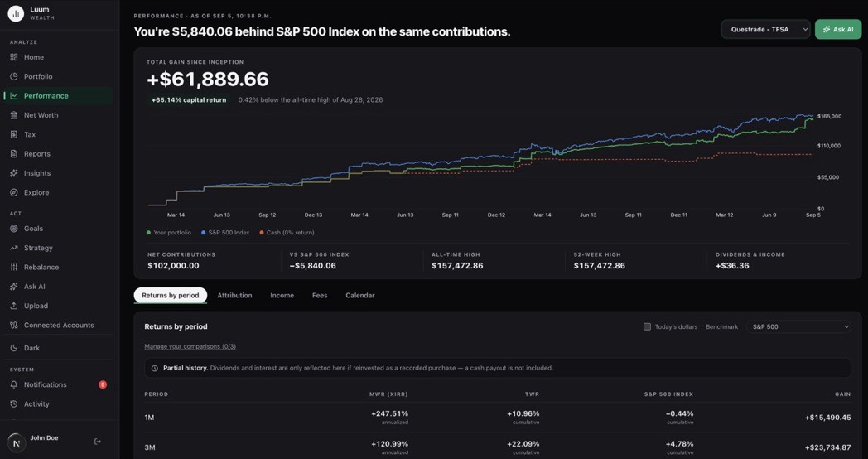Click the Goals target icon

coord(14,229)
